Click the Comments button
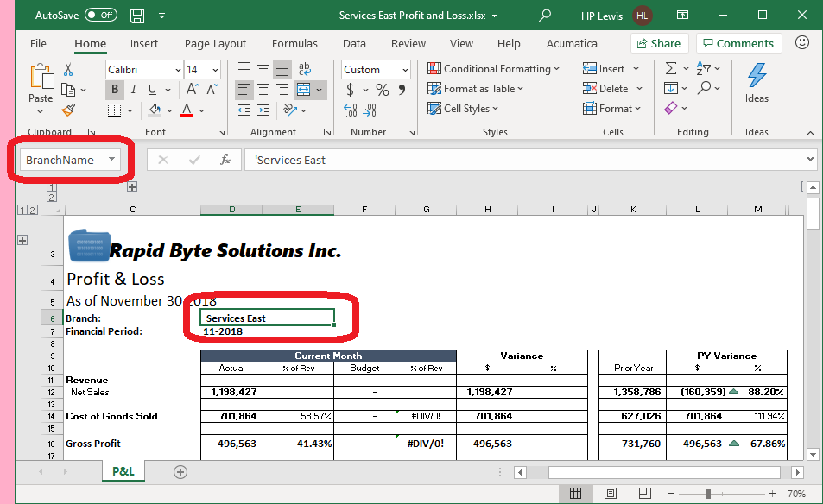Image resolution: width=823 pixels, height=504 pixels. [x=738, y=43]
